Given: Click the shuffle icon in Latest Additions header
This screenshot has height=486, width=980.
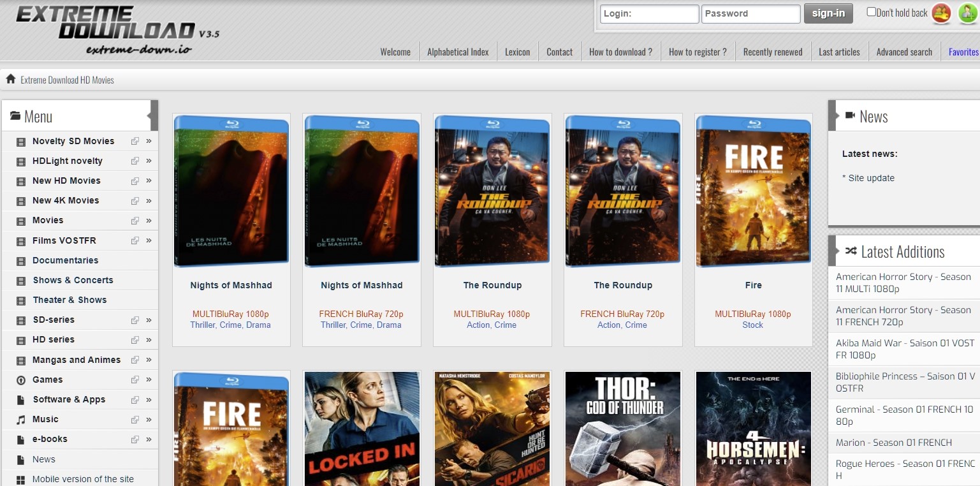Looking at the screenshot, I should 851,251.
